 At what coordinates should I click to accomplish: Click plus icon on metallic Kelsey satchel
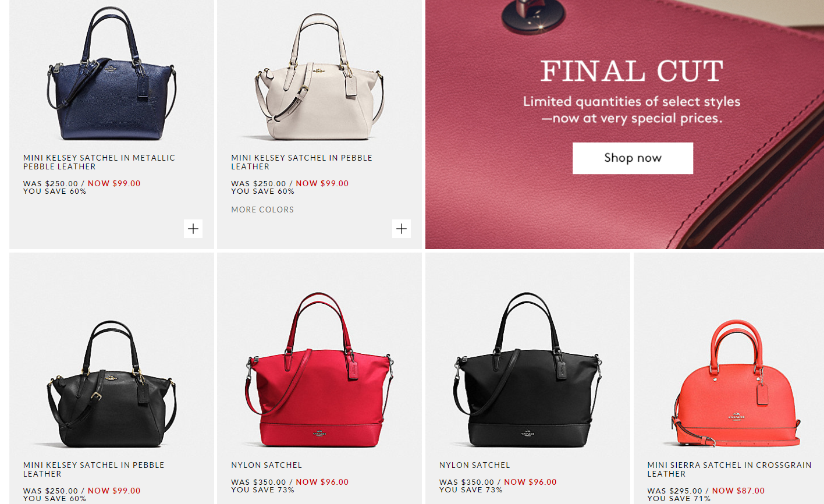[x=193, y=229]
